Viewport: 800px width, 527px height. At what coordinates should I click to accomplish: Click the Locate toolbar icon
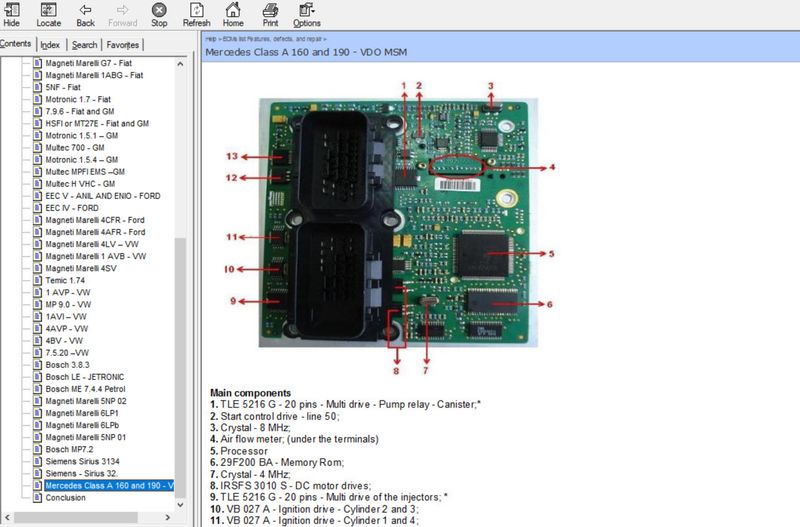tap(48, 14)
